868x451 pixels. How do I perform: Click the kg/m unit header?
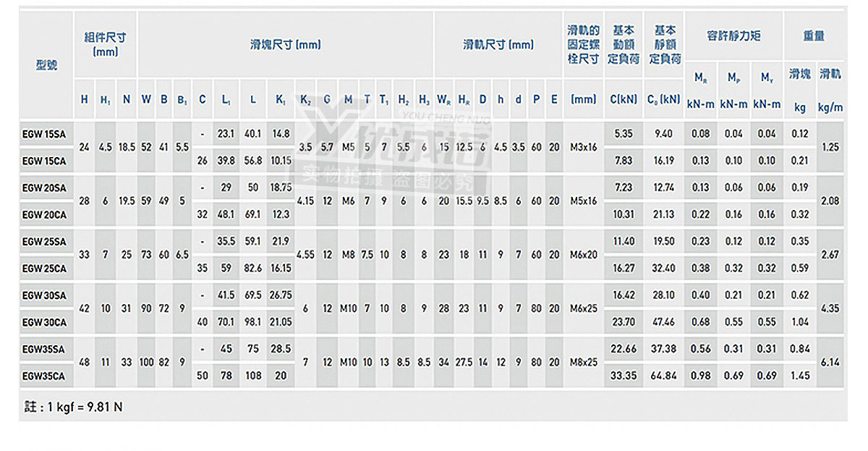[830, 107]
